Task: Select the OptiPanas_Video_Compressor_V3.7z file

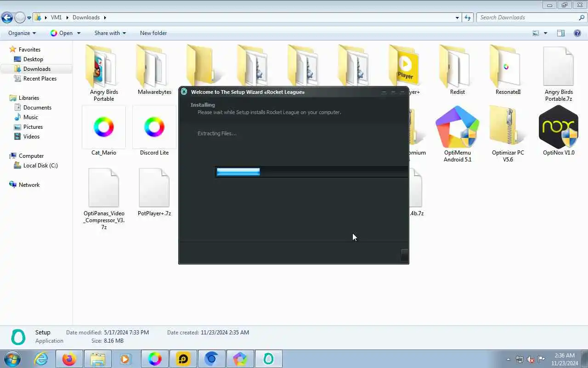Action: click(x=104, y=198)
